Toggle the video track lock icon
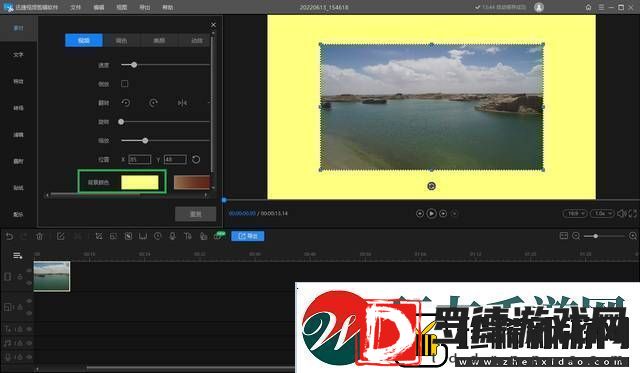This screenshot has width=640, height=373. tap(20, 277)
